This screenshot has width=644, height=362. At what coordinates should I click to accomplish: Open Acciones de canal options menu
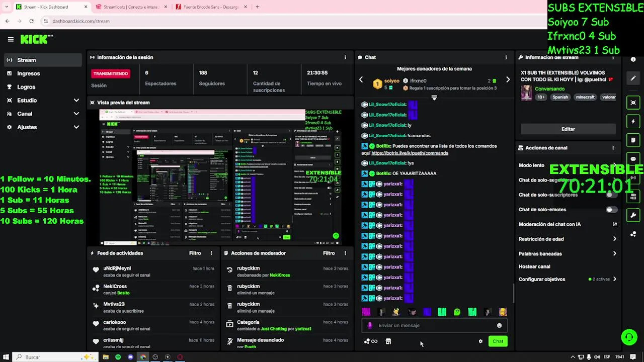(x=613, y=148)
